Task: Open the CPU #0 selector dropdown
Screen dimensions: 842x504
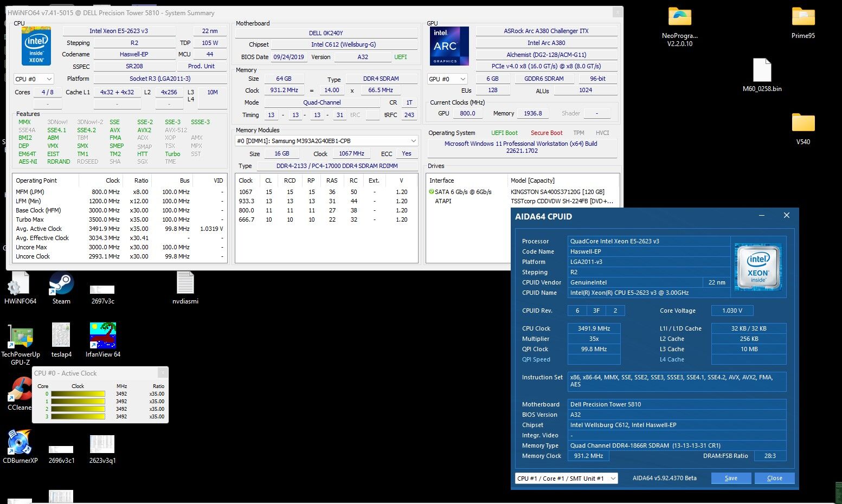Action: (33, 79)
